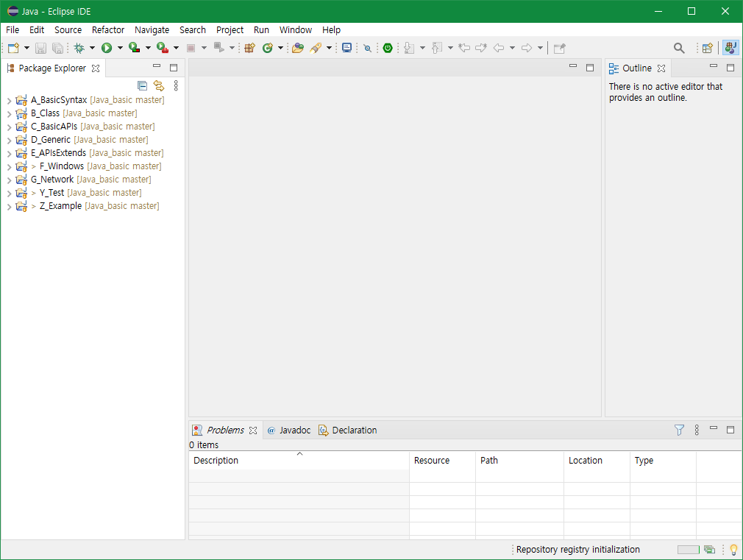
Task: Open the Back history dropdown arrow
Action: [512, 48]
